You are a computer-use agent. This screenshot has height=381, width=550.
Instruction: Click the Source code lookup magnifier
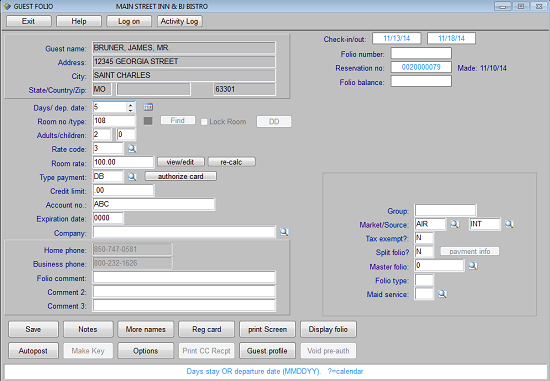pos(509,224)
